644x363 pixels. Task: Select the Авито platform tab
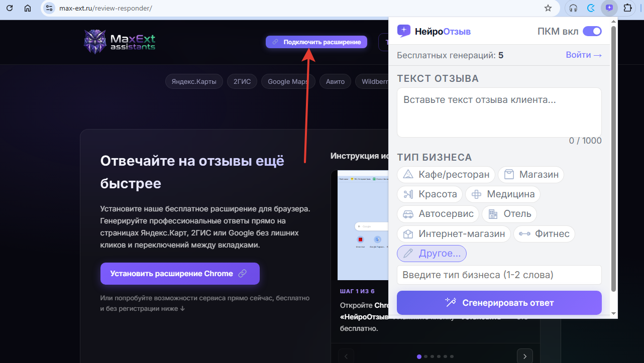[335, 81]
